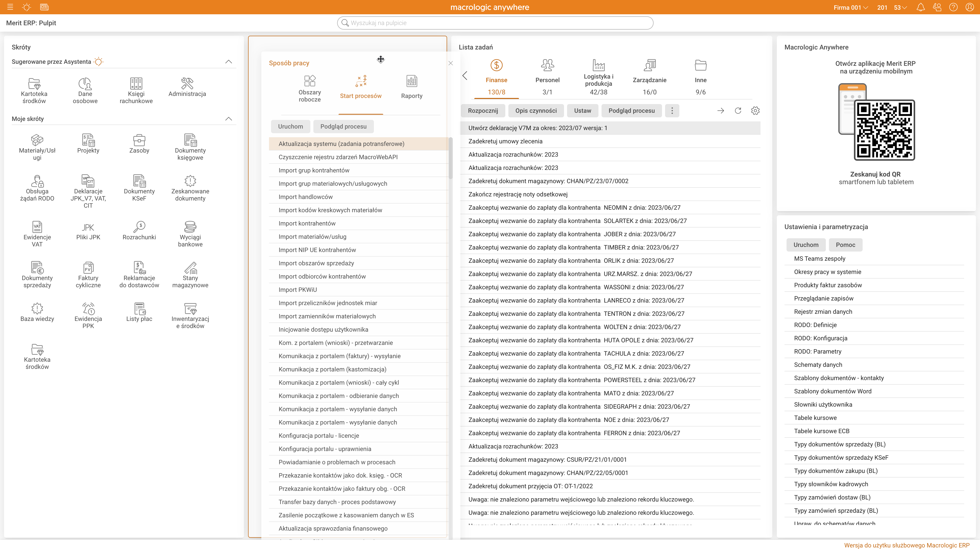Open task list settings gear icon
980x551 pixels.
[755, 111]
